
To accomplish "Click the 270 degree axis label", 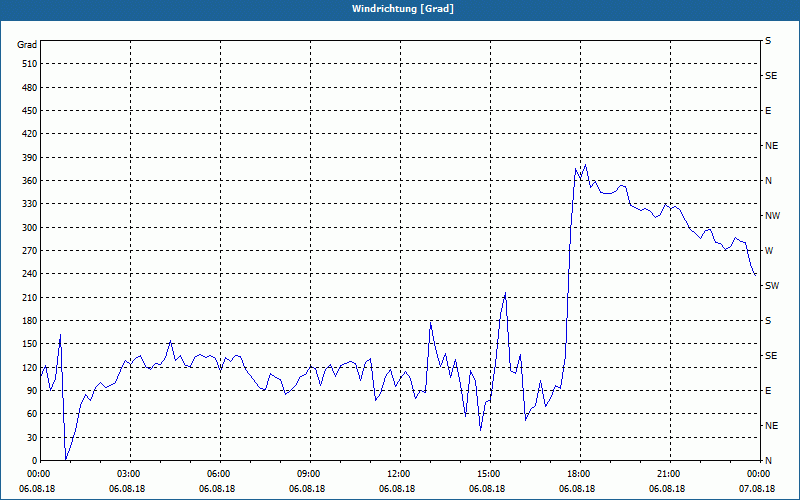I will click(x=30, y=251).
